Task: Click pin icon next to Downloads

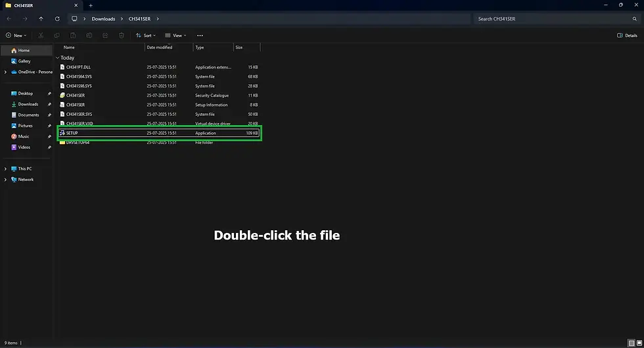Action: [x=49, y=104]
